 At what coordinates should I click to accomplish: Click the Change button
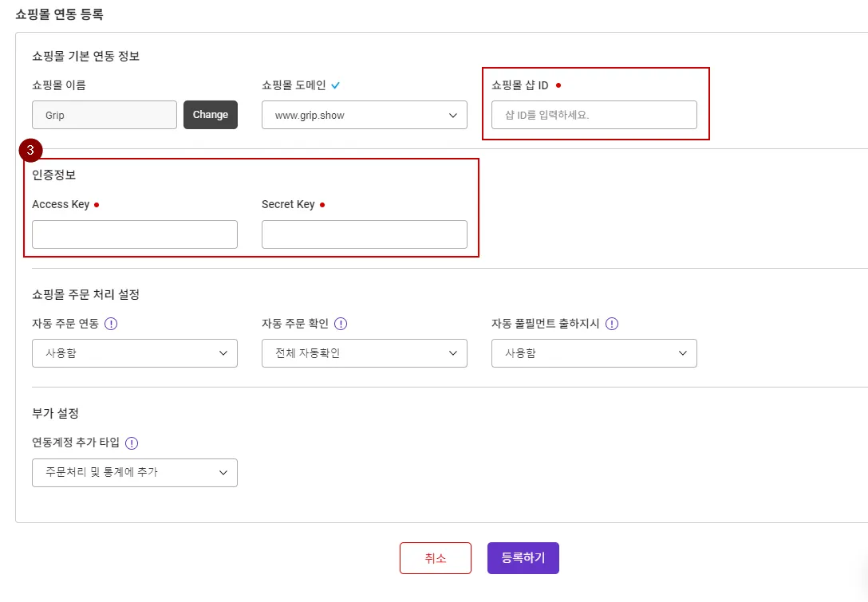211,115
